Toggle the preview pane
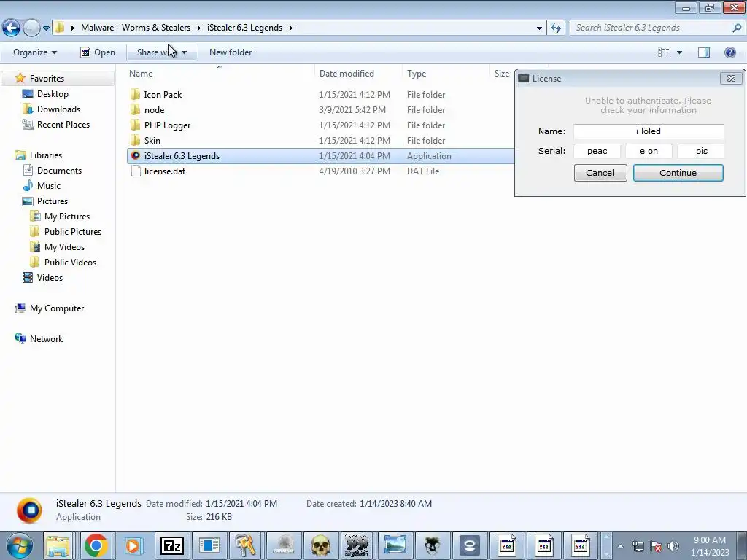The image size is (747, 560). tap(704, 52)
